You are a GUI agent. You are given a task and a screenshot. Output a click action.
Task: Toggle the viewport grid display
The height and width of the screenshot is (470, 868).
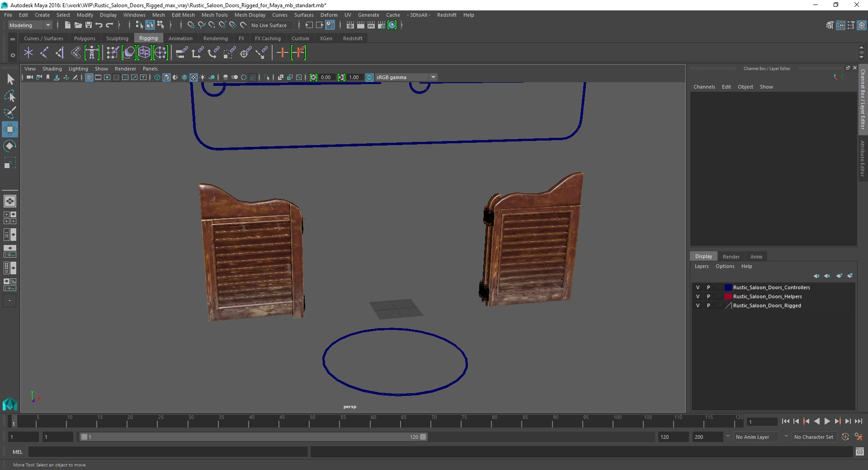pos(89,77)
